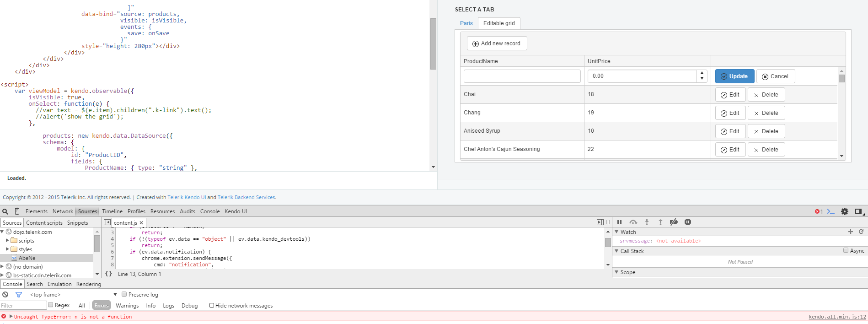Check the Preserve log checkbox
Screen dimensions: 868x324
pyautogui.click(x=124, y=294)
